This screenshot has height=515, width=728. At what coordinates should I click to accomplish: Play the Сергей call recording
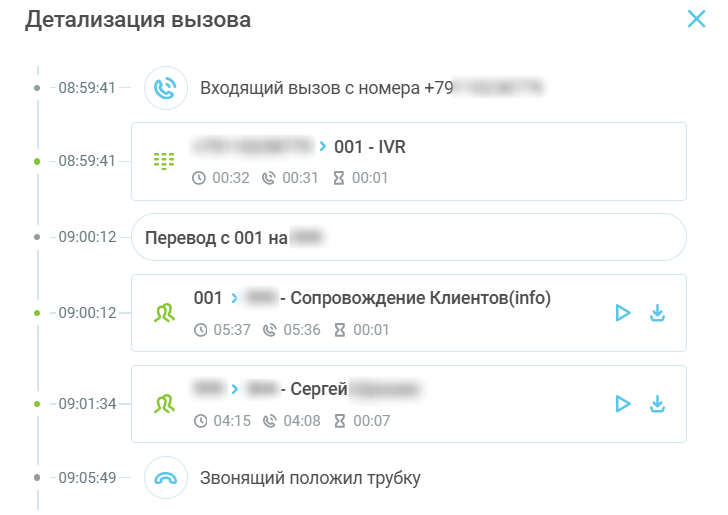point(623,404)
